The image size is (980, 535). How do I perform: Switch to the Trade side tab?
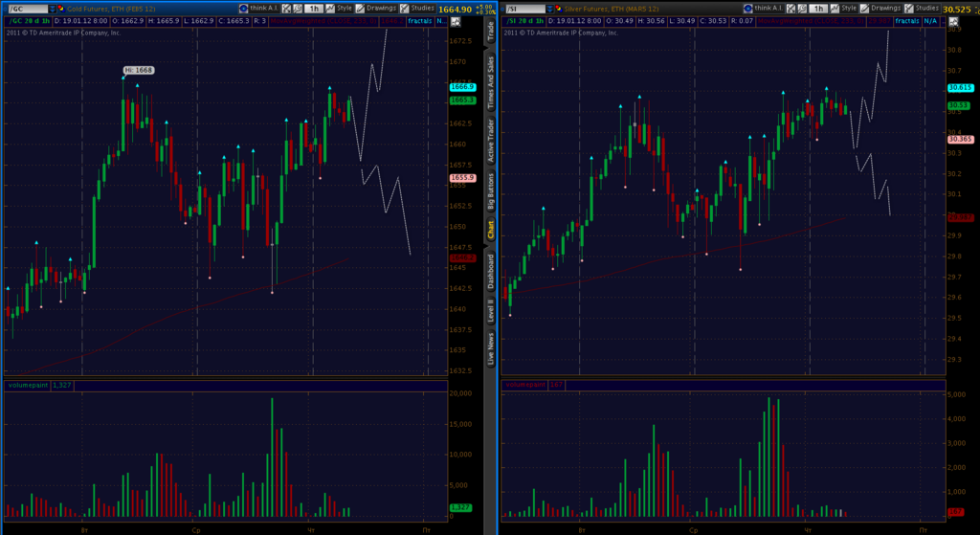tap(491, 32)
